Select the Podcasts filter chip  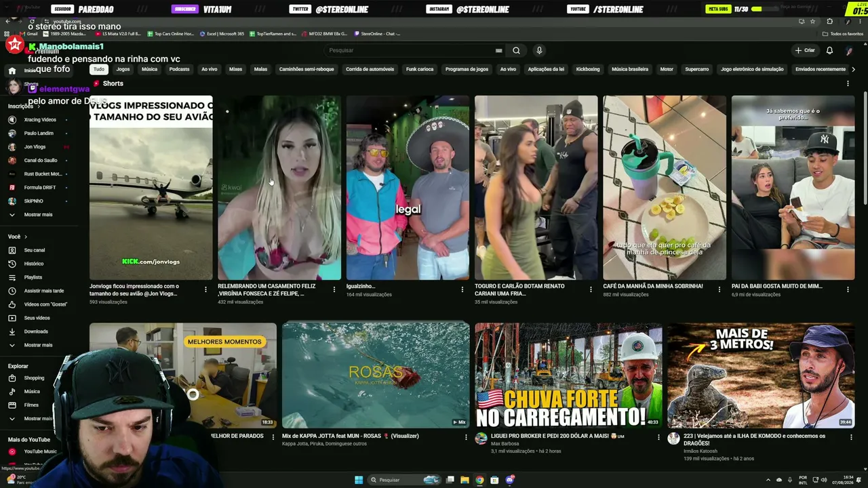[179, 69]
